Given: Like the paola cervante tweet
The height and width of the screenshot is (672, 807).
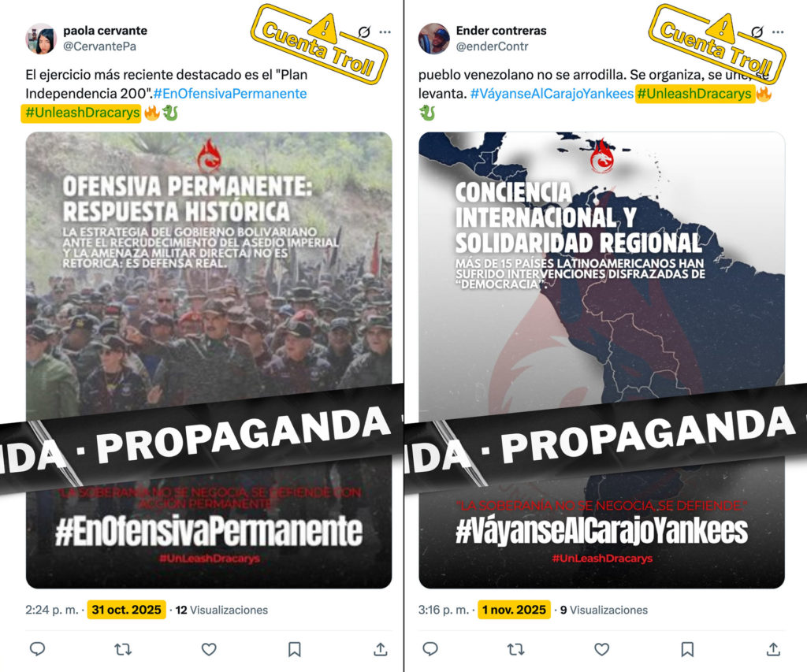Looking at the screenshot, I should pyautogui.click(x=209, y=649).
